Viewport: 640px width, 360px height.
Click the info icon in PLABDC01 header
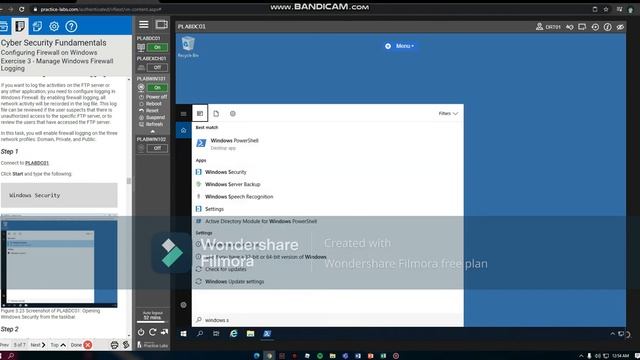pos(608,27)
